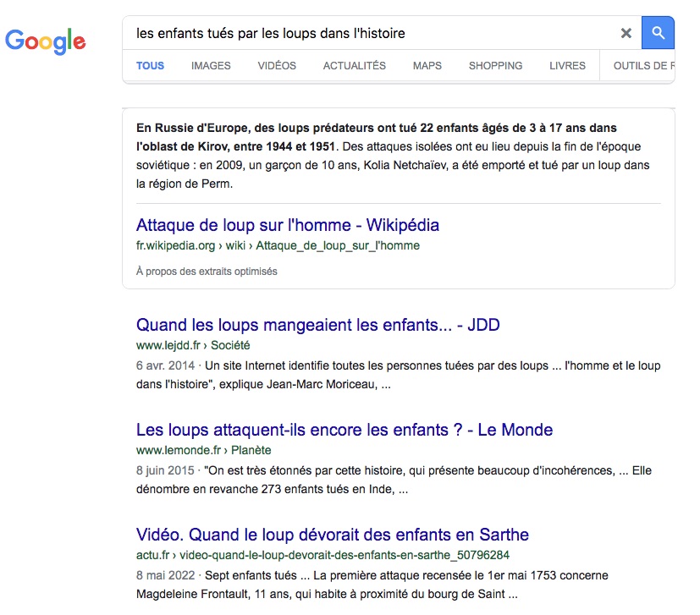Open the SHOPPING tab
The width and height of the screenshot is (700, 615).
click(x=495, y=66)
